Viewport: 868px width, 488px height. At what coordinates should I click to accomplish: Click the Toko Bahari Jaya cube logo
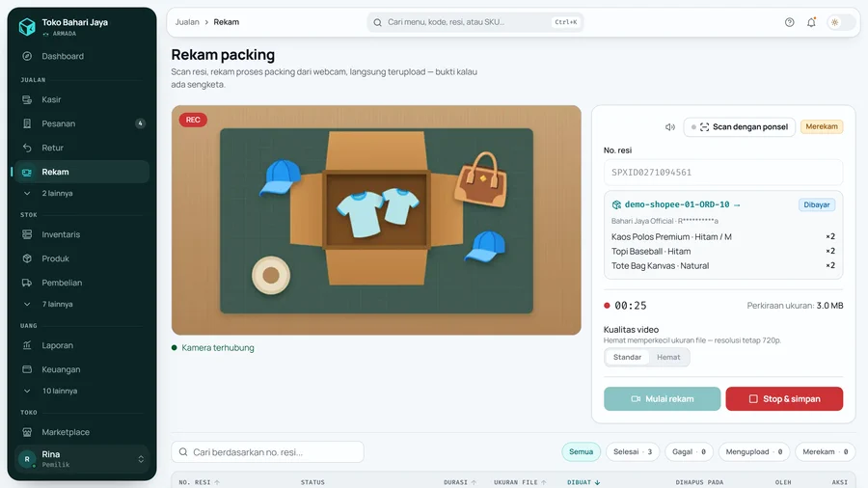[x=27, y=26]
